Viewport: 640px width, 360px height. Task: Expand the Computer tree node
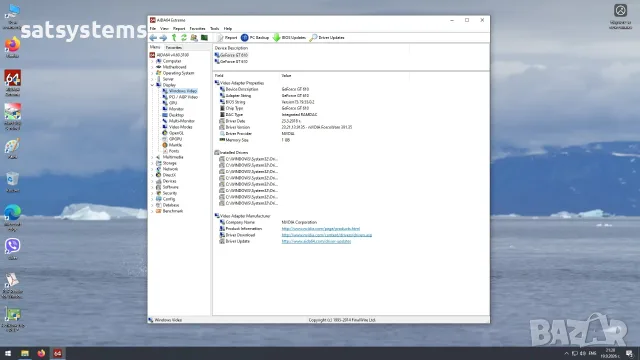[x=153, y=61]
